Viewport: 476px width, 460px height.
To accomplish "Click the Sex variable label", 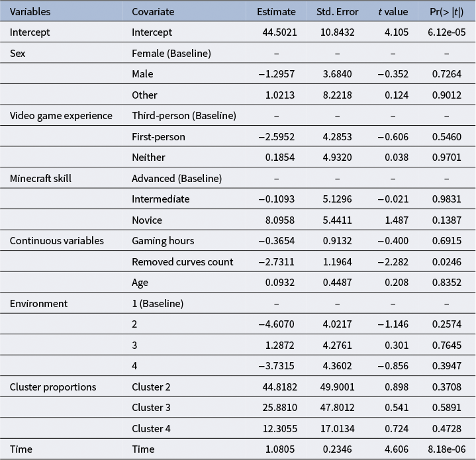I will tap(17, 54).
